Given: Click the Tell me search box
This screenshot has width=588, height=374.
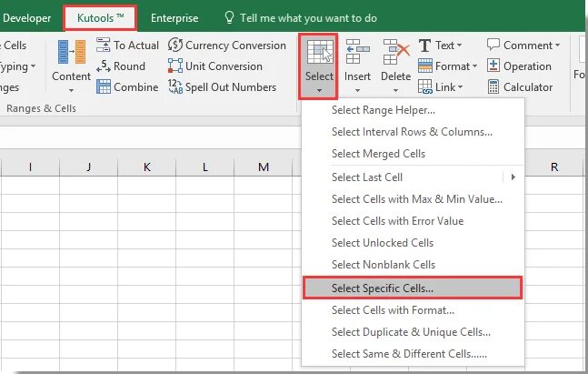Looking at the screenshot, I should point(309,18).
